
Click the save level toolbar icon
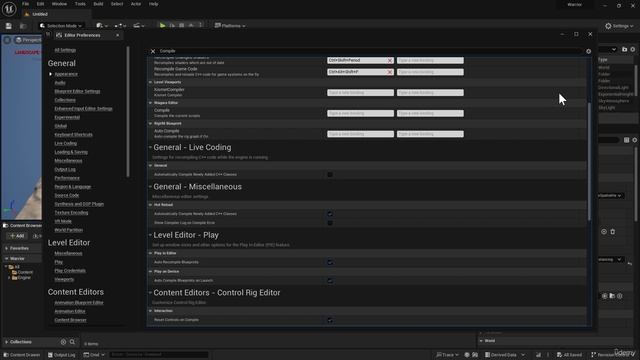(x=9, y=26)
